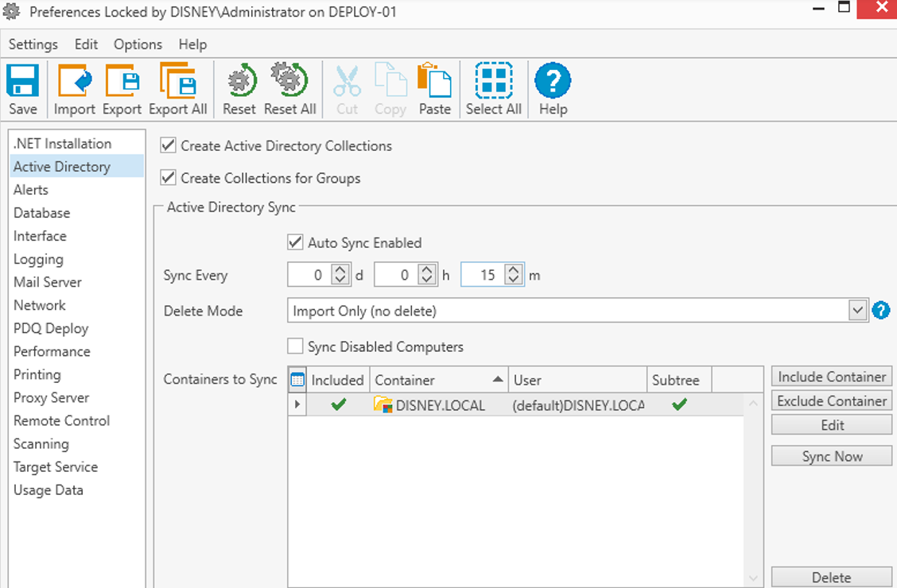The image size is (897, 588).
Task: Click the sync minutes input field
Action: pyautogui.click(x=483, y=275)
